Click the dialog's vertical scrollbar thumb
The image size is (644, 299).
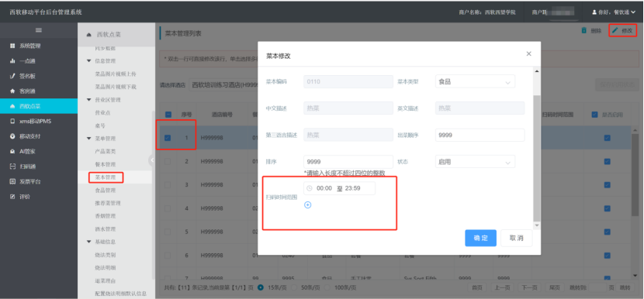coord(537,158)
